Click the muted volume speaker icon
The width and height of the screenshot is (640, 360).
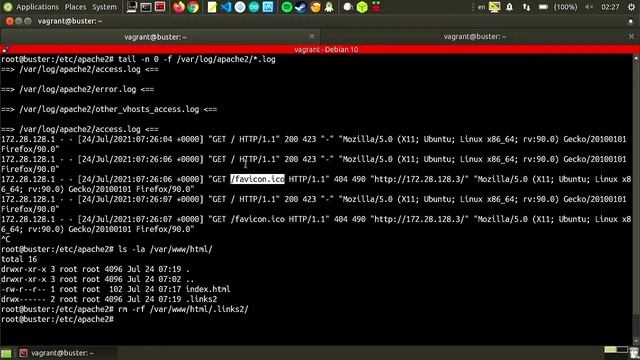(589, 7)
